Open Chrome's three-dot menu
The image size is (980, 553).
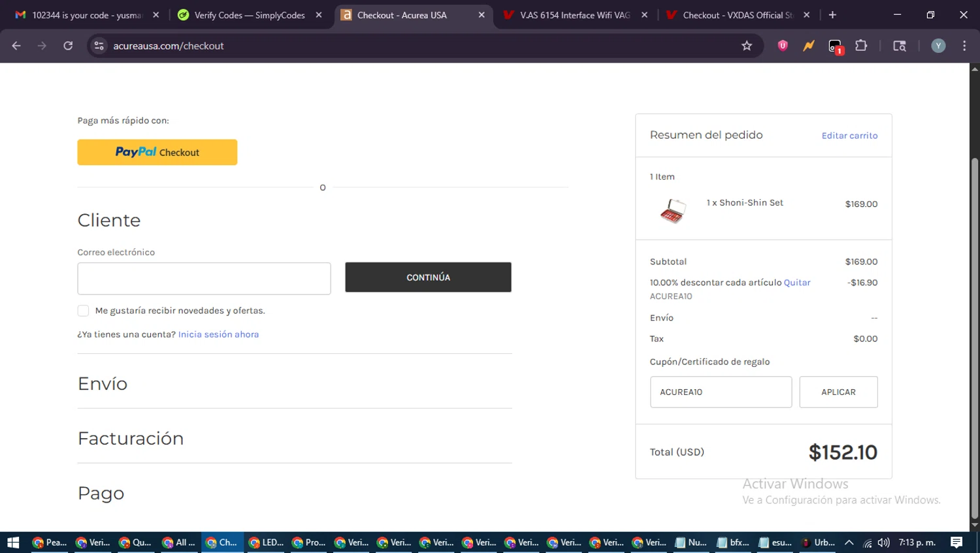964,46
